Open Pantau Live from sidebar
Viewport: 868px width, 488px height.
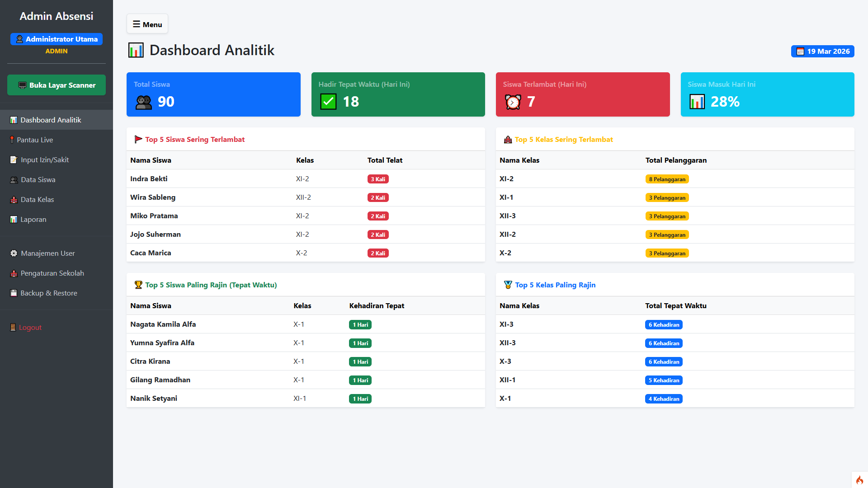click(x=35, y=140)
